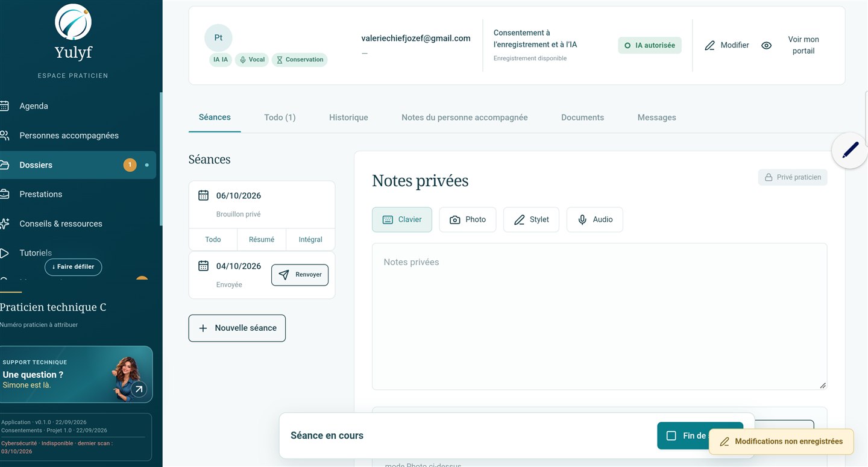The height and width of the screenshot is (467, 868).
Task: Click the calendar icon for 04/10/2026
Action: 204,266
